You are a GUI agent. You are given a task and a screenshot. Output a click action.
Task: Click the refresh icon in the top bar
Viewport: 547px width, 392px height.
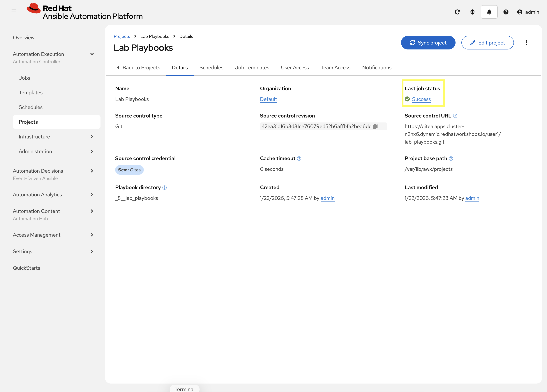[457, 12]
